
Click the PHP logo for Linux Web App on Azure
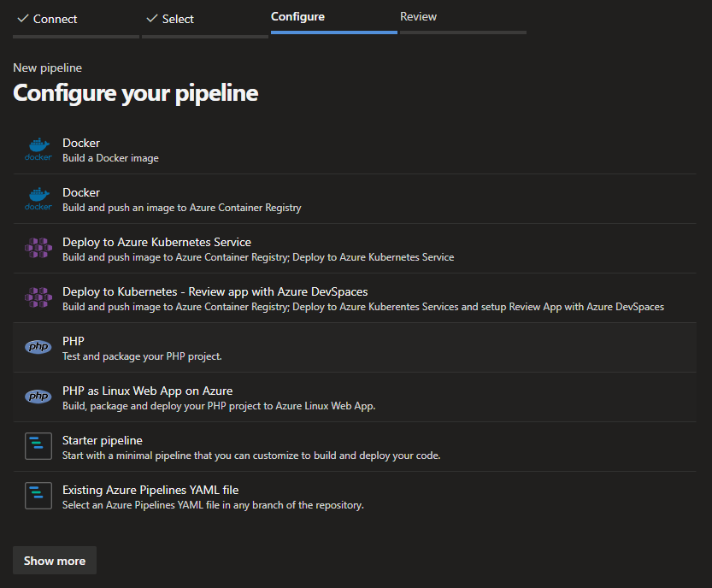pyautogui.click(x=38, y=397)
